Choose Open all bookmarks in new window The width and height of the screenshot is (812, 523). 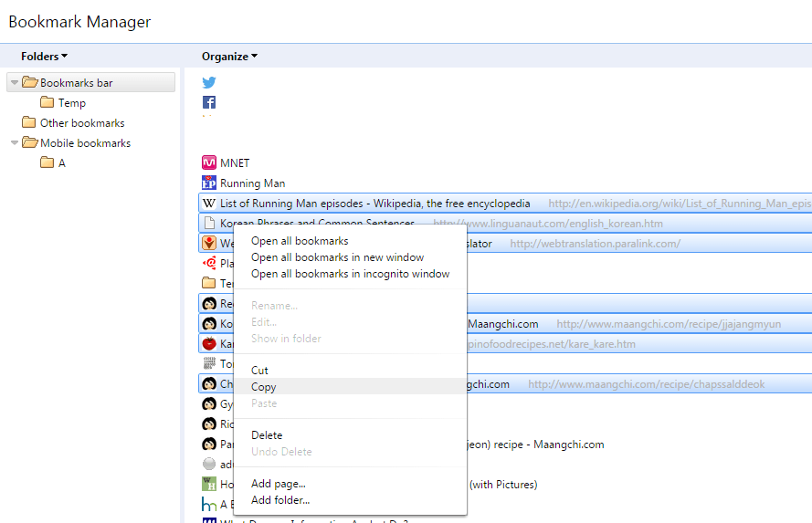click(337, 257)
